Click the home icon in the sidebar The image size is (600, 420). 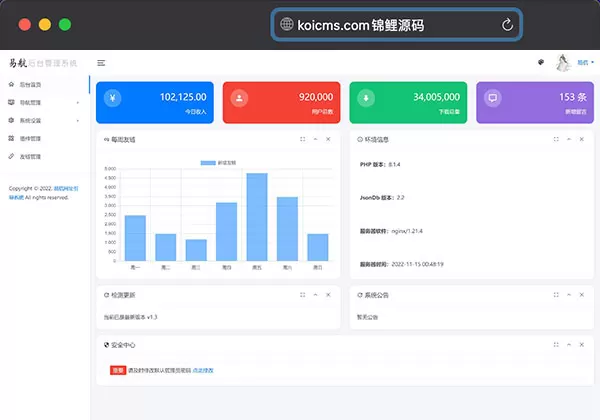tap(11, 84)
